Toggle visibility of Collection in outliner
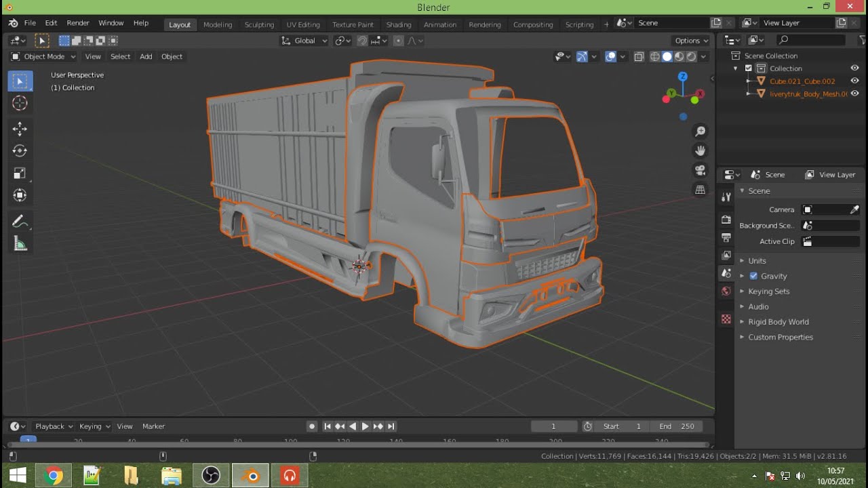Screen dimensions: 868x488 [x=854, y=68]
